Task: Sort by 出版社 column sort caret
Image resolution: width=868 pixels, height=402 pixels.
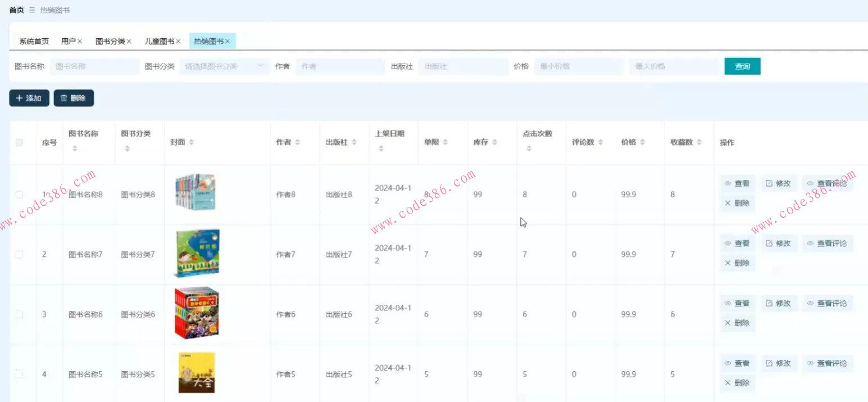Action: click(x=355, y=143)
